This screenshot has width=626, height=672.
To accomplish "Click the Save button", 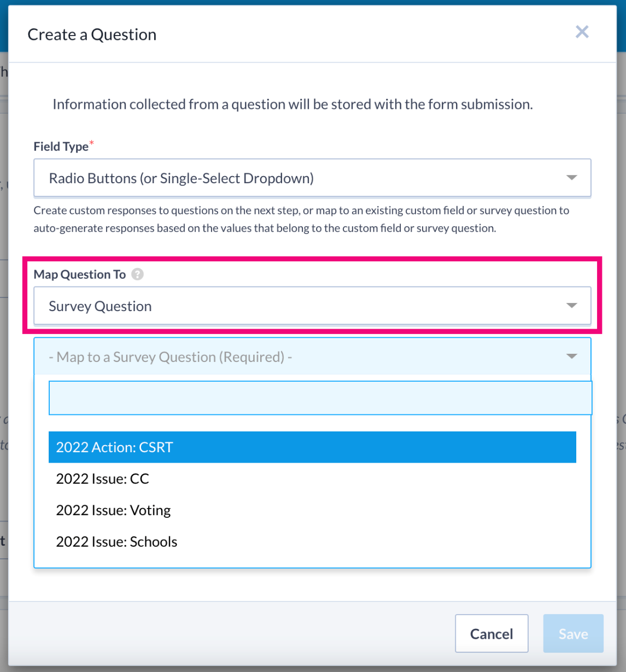I will [x=572, y=633].
